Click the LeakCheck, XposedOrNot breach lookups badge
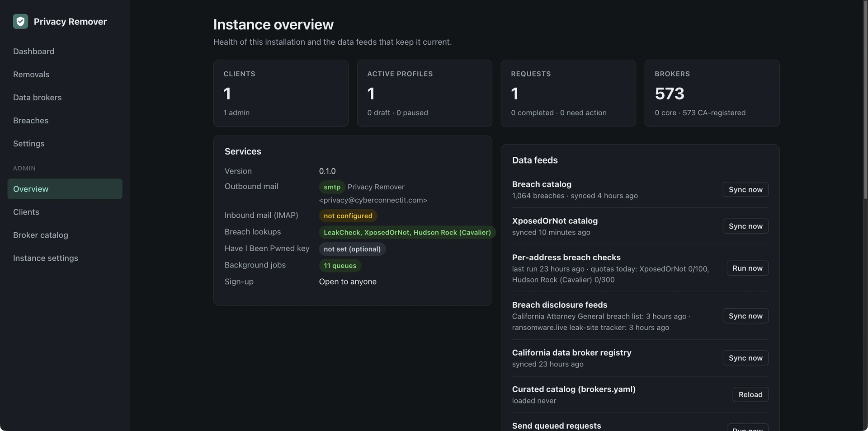This screenshot has width=868, height=431. pyautogui.click(x=407, y=233)
